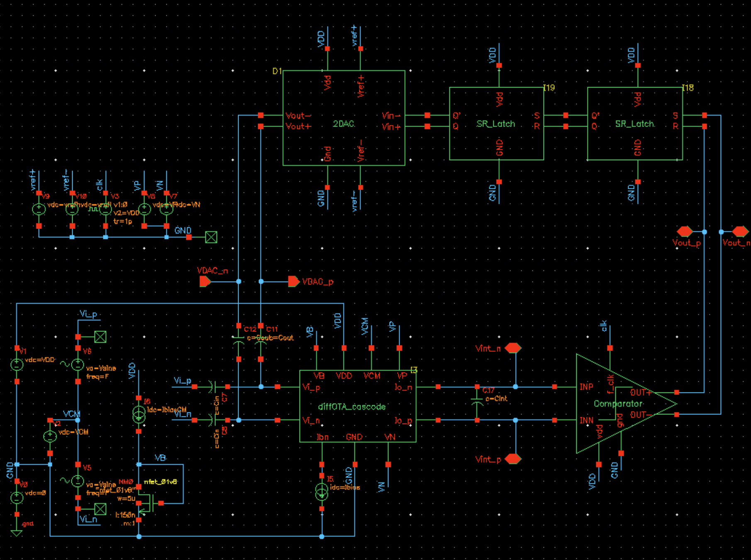Click the OUT+ label on Comparator
The width and height of the screenshot is (751, 560).
click(641, 392)
